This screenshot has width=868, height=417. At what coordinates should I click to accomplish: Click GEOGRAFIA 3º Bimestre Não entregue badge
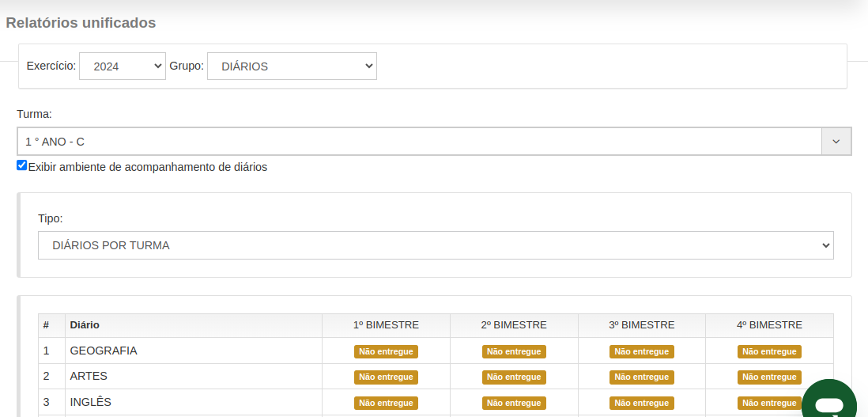coord(642,351)
